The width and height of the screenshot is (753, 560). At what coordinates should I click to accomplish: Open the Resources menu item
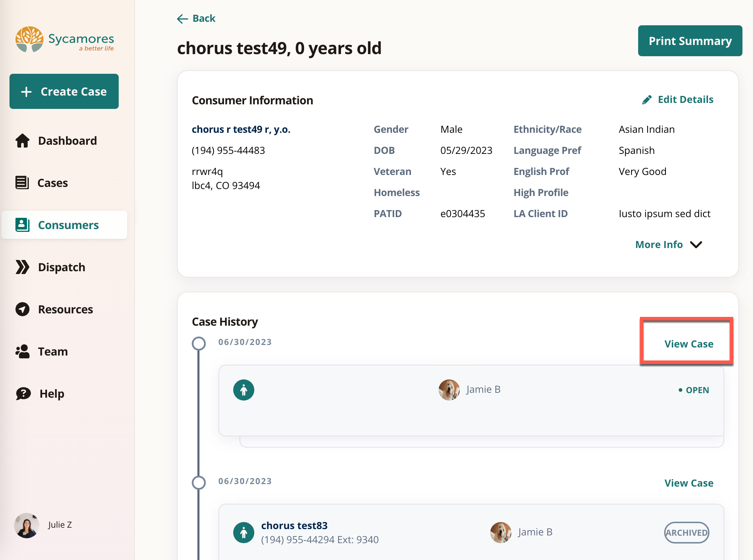coord(64,309)
